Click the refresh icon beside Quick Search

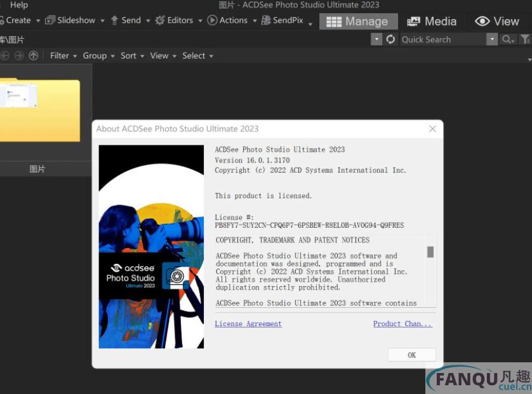(390, 39)
